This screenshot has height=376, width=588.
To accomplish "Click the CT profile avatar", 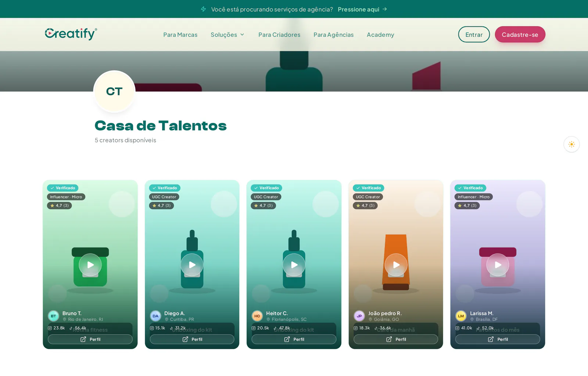I will click(x=114, y=91).
